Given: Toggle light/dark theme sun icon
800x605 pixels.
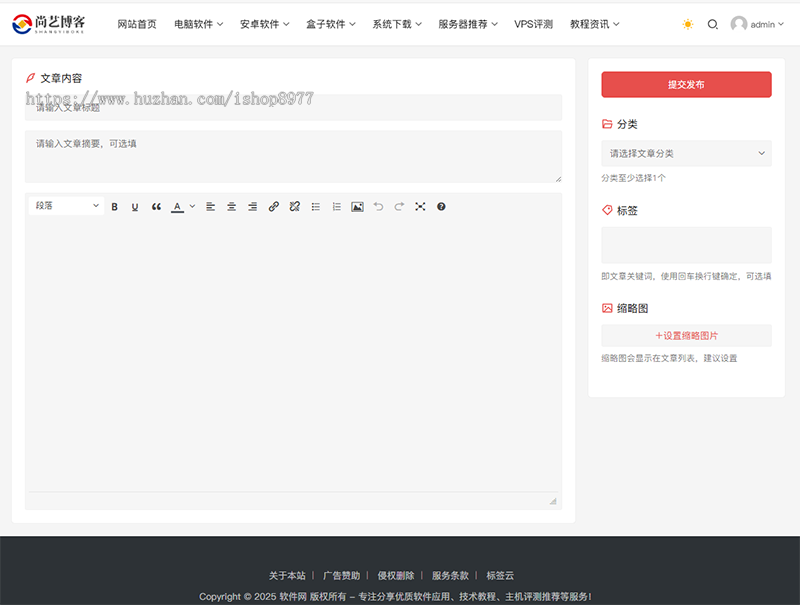Looking at the screenshot, I should [x=688, y=24].
